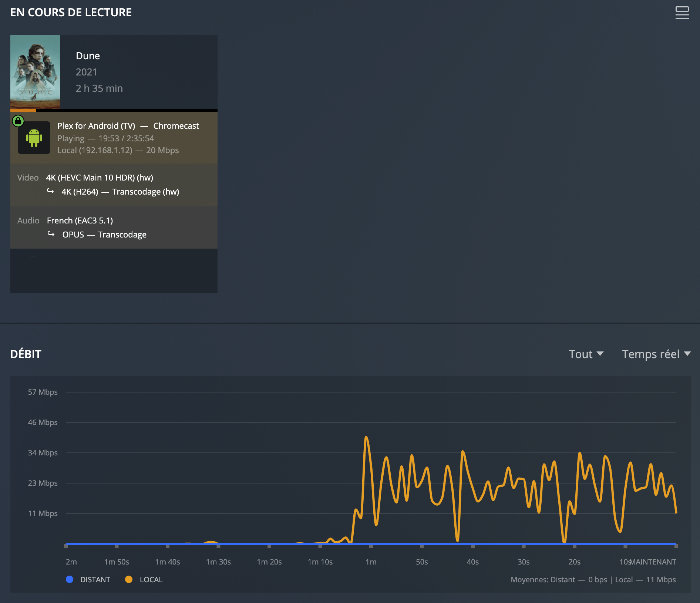Click the Chromecast device name
Viewport: 700px width, 603px height.
(176, 126)
